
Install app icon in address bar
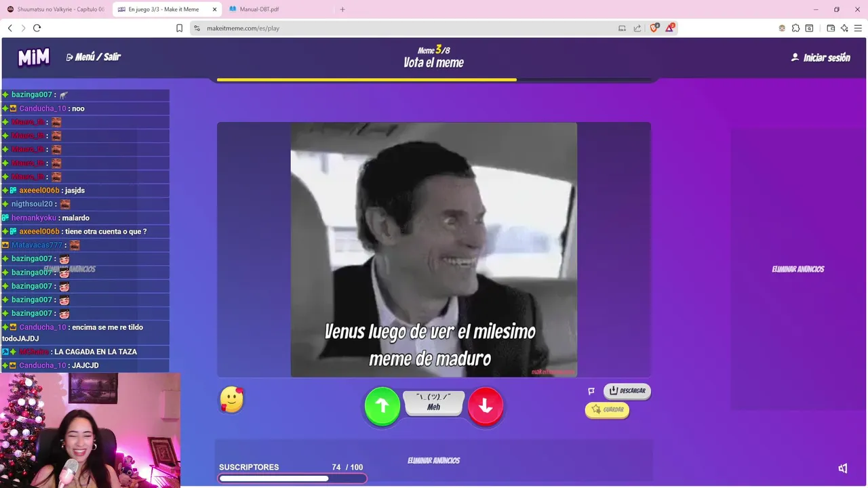point(622,28)
